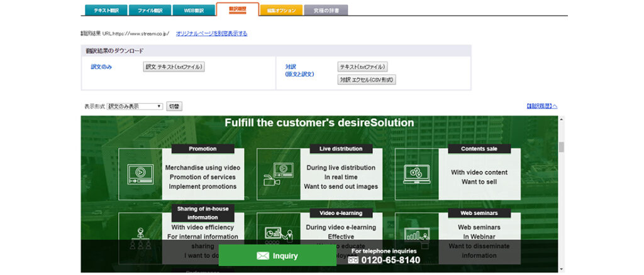This screenshot has height=275, width=644.
Task: Click the heading Fulfill the customer's desireSolution
Action: click(x=319, y=122)
